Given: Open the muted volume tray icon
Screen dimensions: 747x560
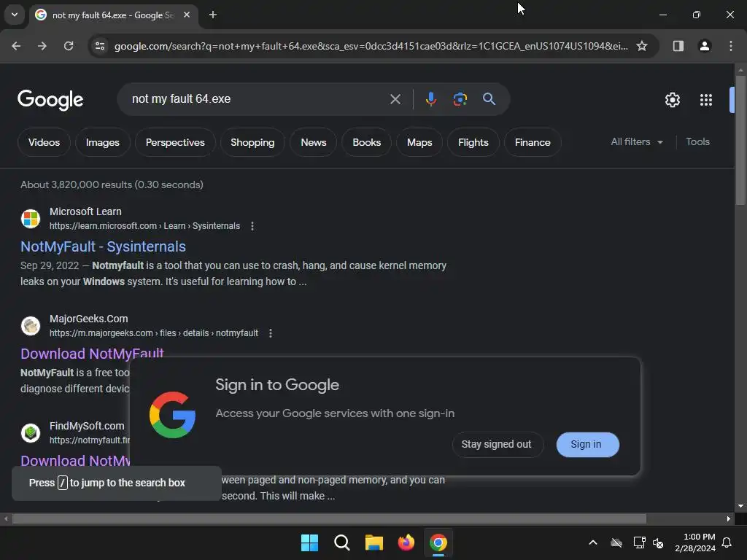Looking at the screenshot, I should coord(658,542).
